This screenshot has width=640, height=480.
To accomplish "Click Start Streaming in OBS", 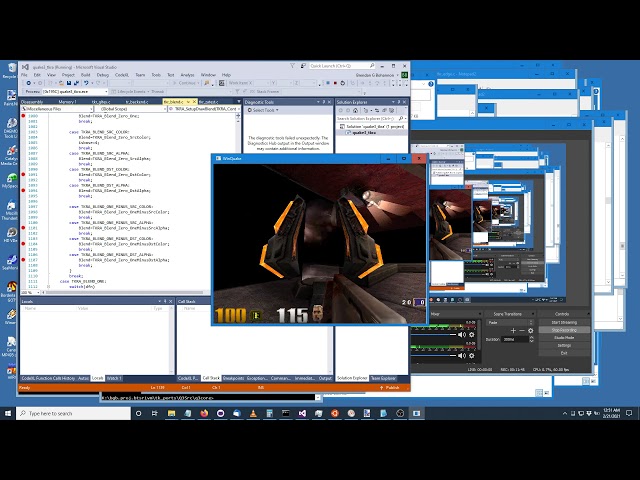I will pyautogui.click(x=564, y=322).
